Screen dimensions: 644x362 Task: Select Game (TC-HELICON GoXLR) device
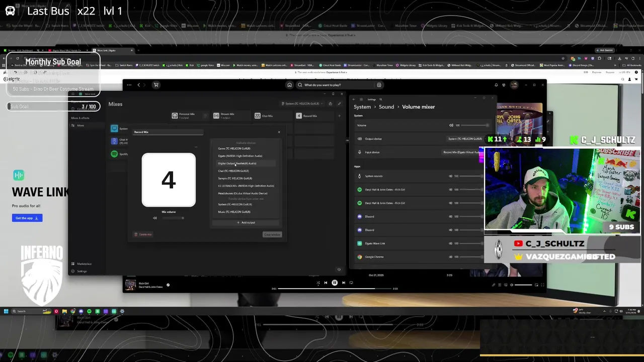click(234, 148)
